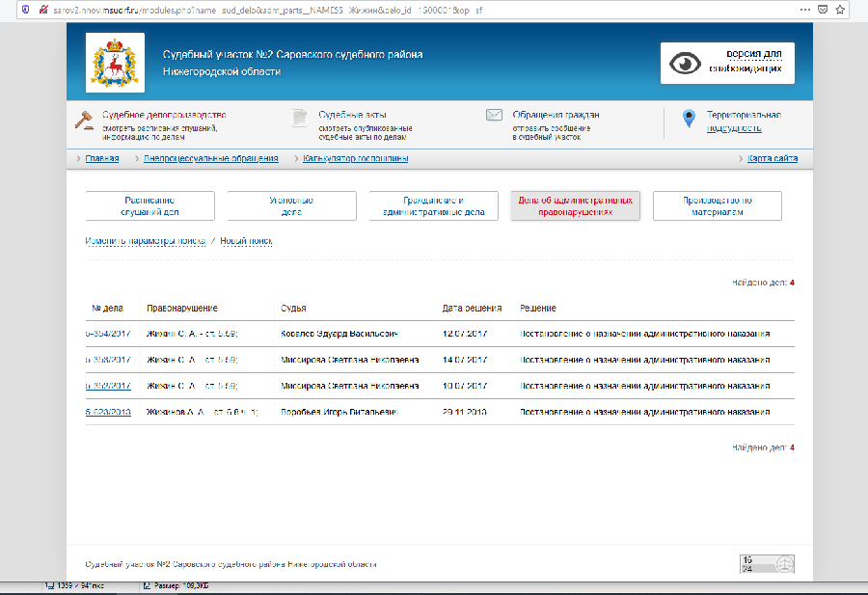The image size is (868, 595).
Task: Click the gavel icon for Судебное делопроизводство
Action: click(84, 119)
